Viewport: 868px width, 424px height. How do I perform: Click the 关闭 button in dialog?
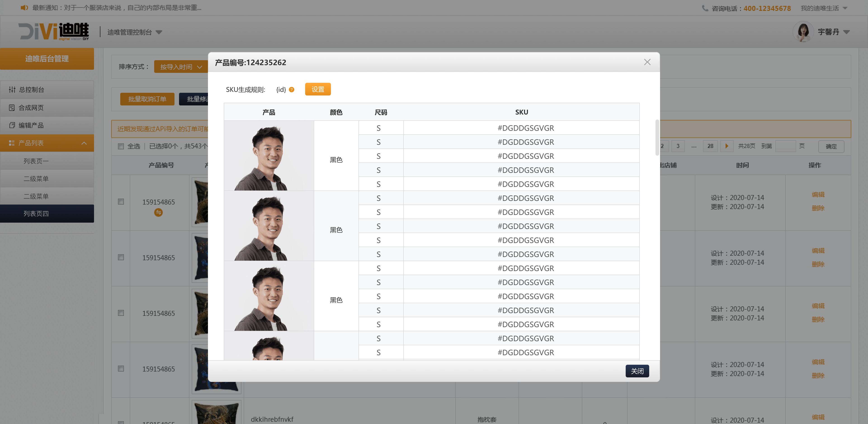coord(637,371)
